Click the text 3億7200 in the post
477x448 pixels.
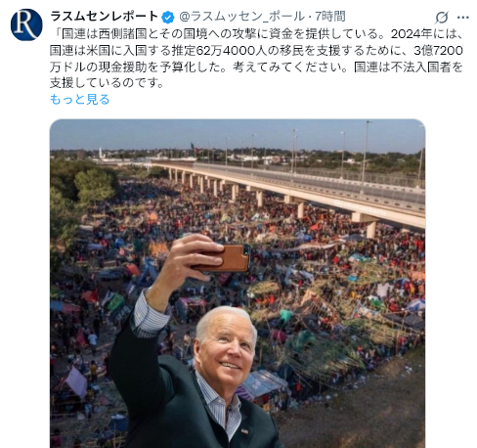tap(438, 51)
